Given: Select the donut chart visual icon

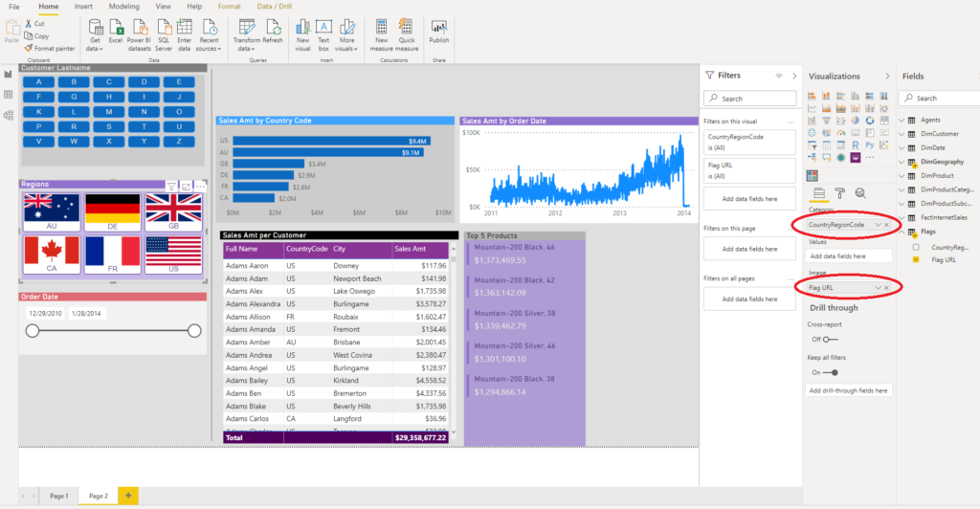Looking at the screenshot, I should click(x=869, y=121).
